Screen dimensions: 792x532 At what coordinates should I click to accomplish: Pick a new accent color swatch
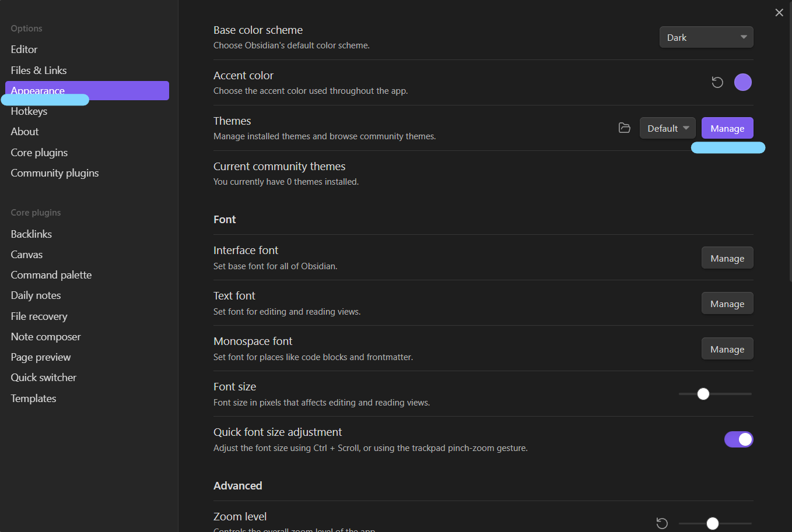click(x=742, y=83)
